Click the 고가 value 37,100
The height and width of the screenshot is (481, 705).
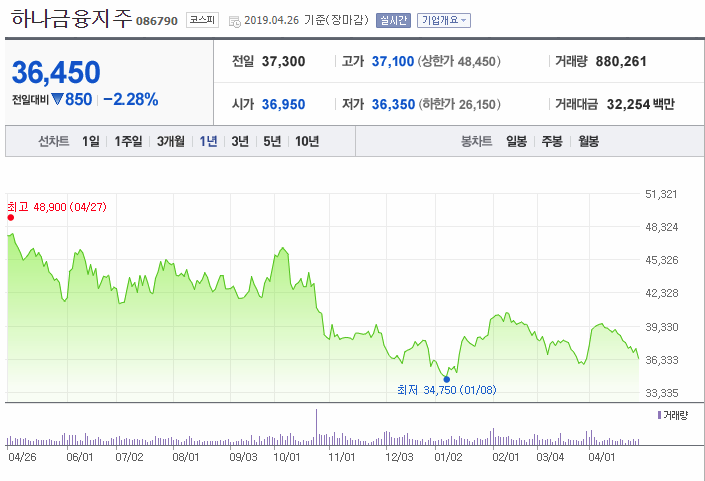point(393,61)
